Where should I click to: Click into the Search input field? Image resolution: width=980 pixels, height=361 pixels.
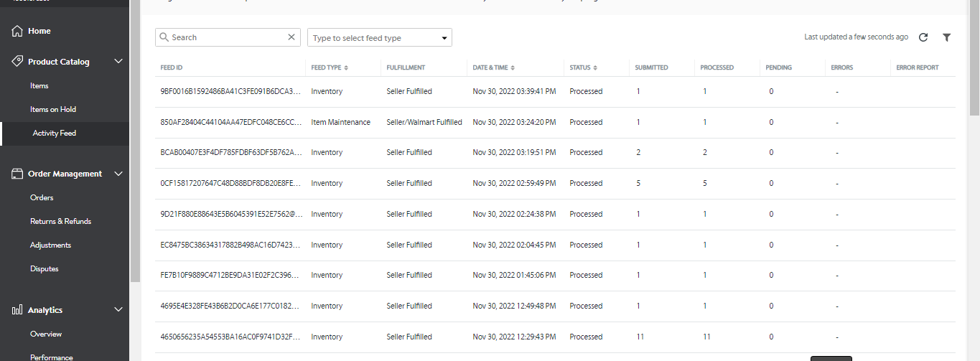click(x=228, y=37)
